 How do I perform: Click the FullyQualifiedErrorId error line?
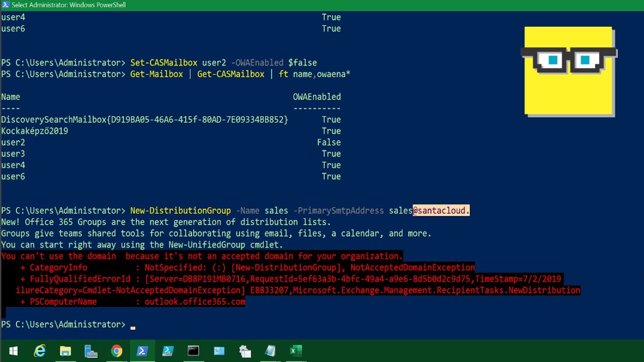[x=291, y=279]
